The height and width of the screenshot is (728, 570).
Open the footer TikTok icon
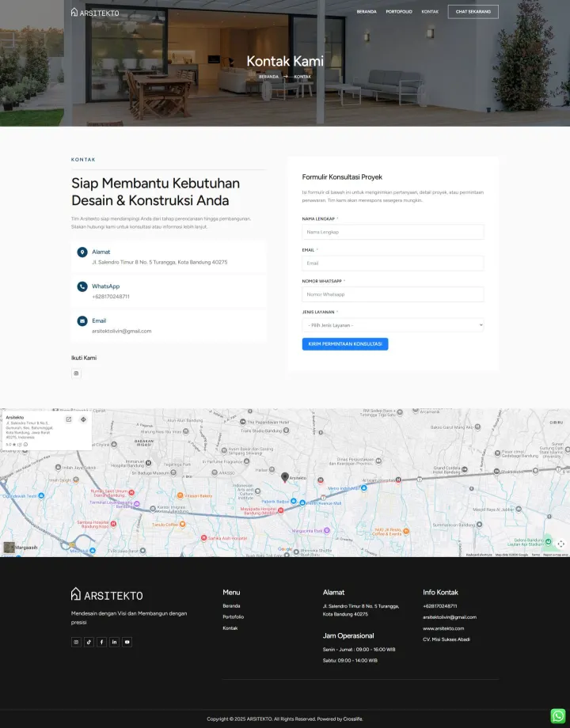click(x=89, y=642)
